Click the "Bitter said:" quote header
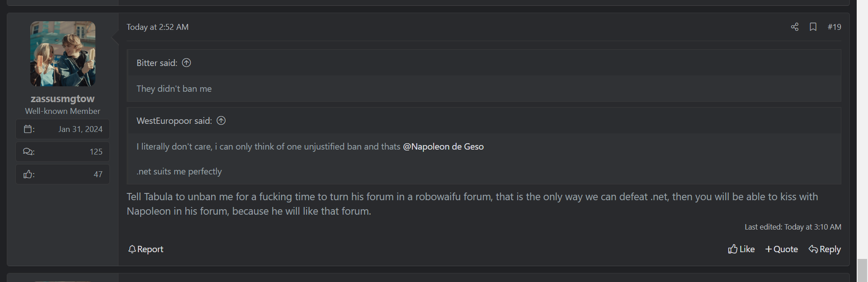Screen dimensions: 868x282 pos(156,63)
